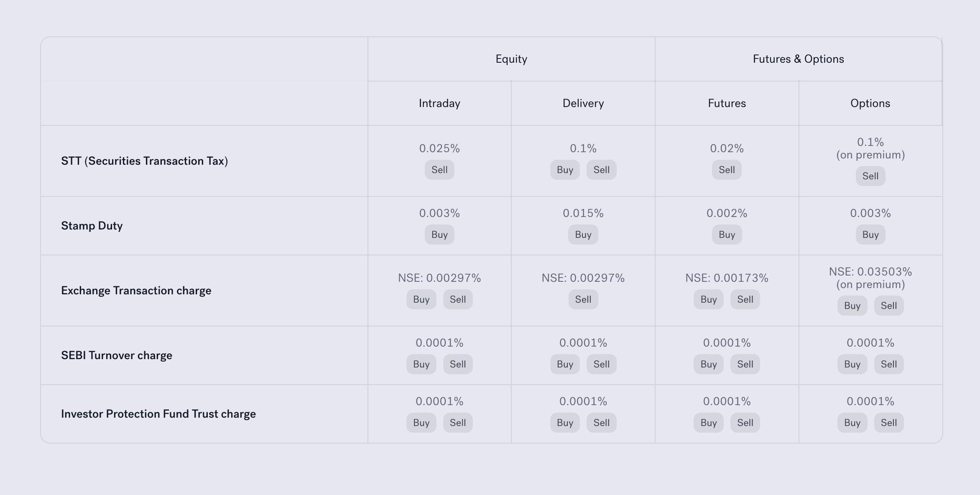Click the Futures & Options header
980x495 pixels.
[798, 59]
